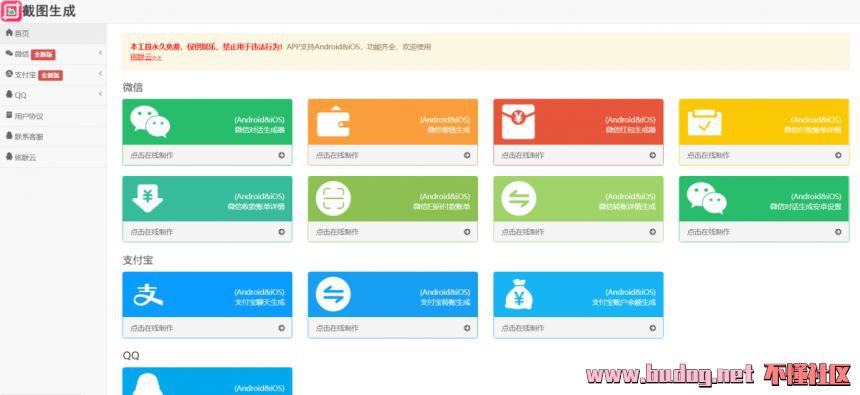Open the 铭联云 sidebar item

coord(53,157)
